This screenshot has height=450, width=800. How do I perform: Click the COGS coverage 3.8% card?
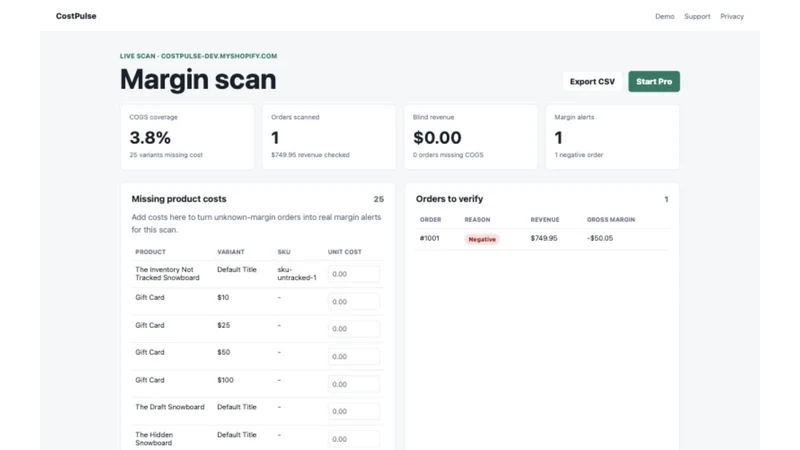pos(187,137)
